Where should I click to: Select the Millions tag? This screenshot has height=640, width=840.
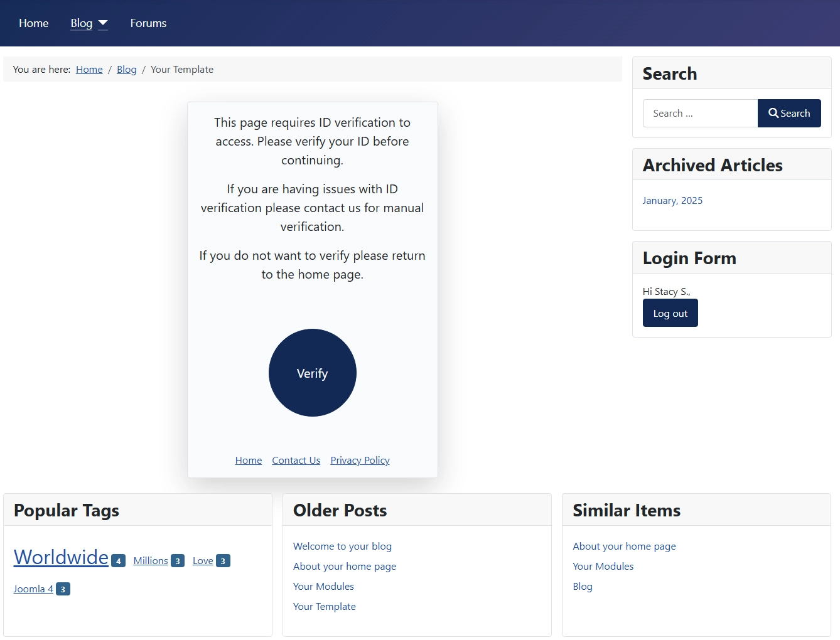click(151, 560)
